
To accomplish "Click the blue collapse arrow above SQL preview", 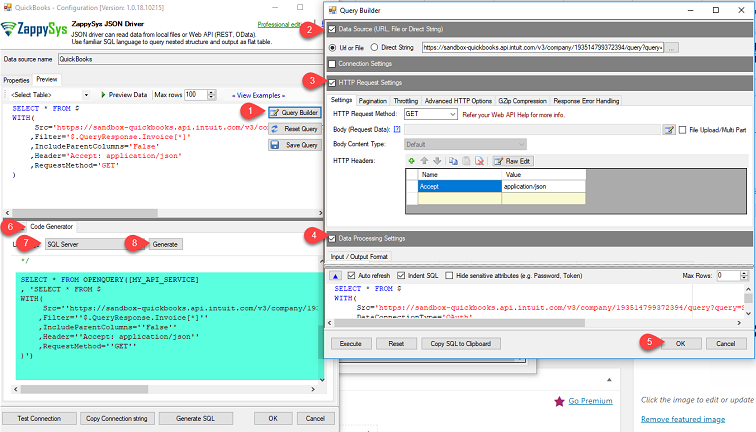I will point(336,275).
